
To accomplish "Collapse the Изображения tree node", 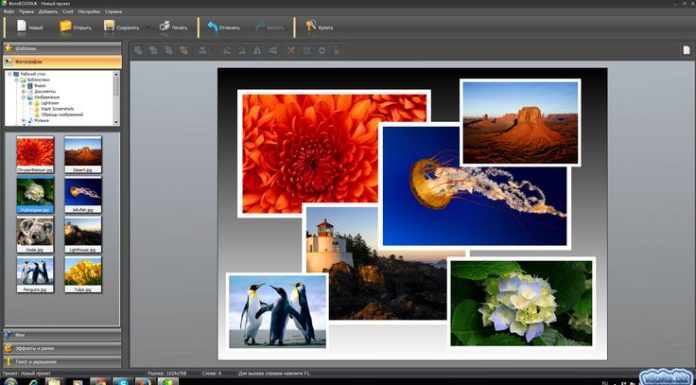I will 24,97.
